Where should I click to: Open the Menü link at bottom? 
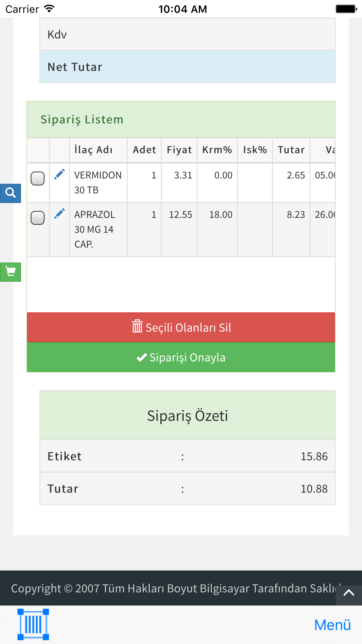pyautogui.click(x=332, y=625)
